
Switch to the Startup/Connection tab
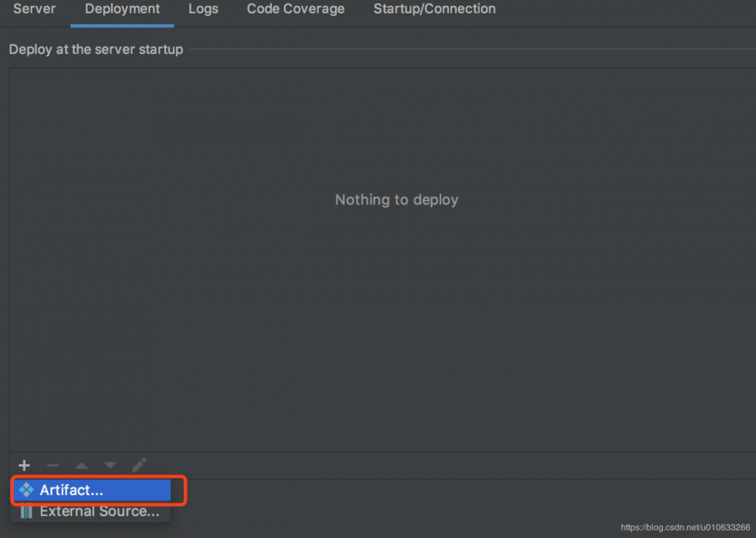tap(434, 9)
